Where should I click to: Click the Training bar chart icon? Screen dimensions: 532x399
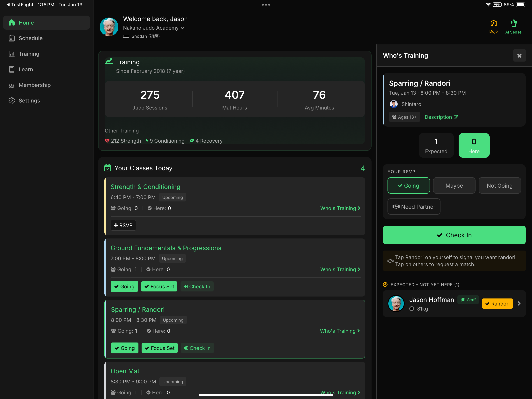click(11, 54)
